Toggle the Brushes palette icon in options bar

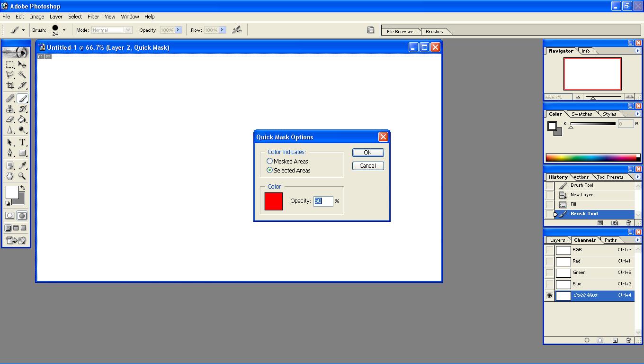pyautogui.click(x=371, y=30)
